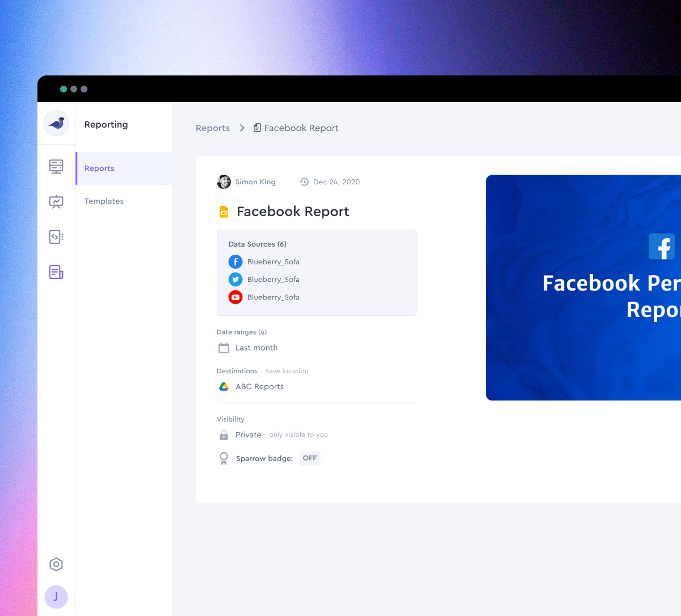681x616 pixels.
Task: Click Simon King's profile photo
Action: click(x=224, y=182)
